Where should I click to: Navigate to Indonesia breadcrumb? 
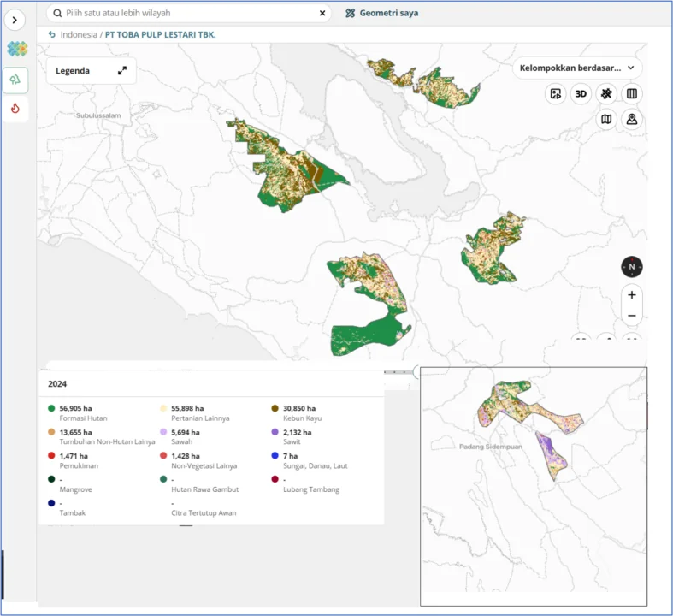(x=79, y=34)
